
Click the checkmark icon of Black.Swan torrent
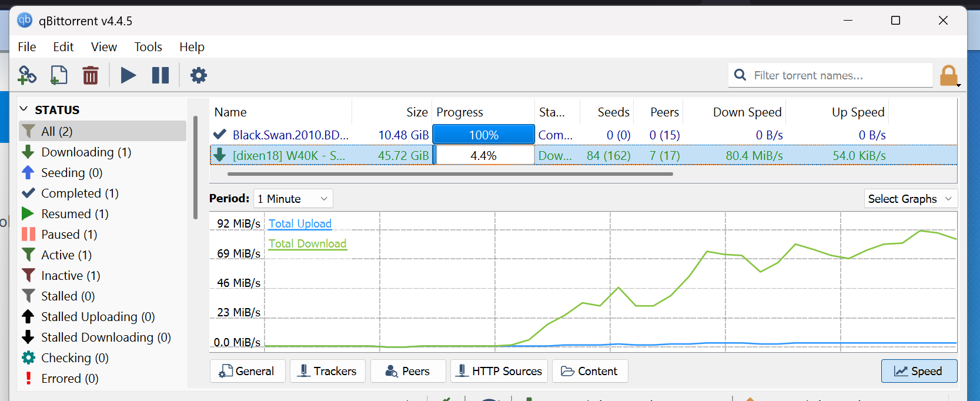tap(220, 135)
